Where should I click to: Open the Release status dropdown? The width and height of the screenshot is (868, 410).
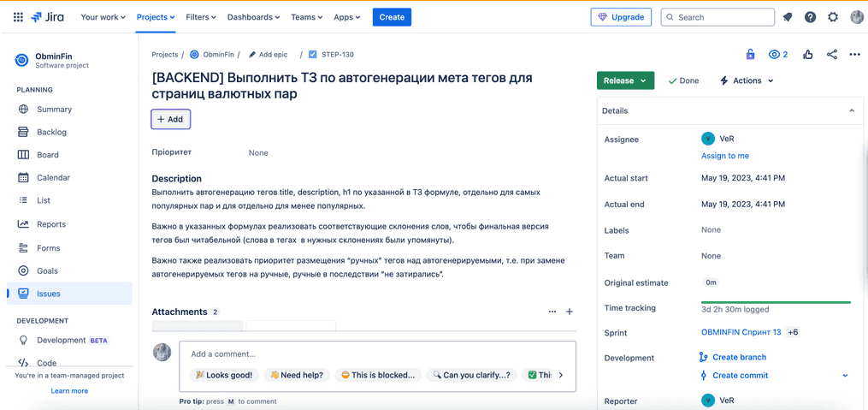pos(625,80)
